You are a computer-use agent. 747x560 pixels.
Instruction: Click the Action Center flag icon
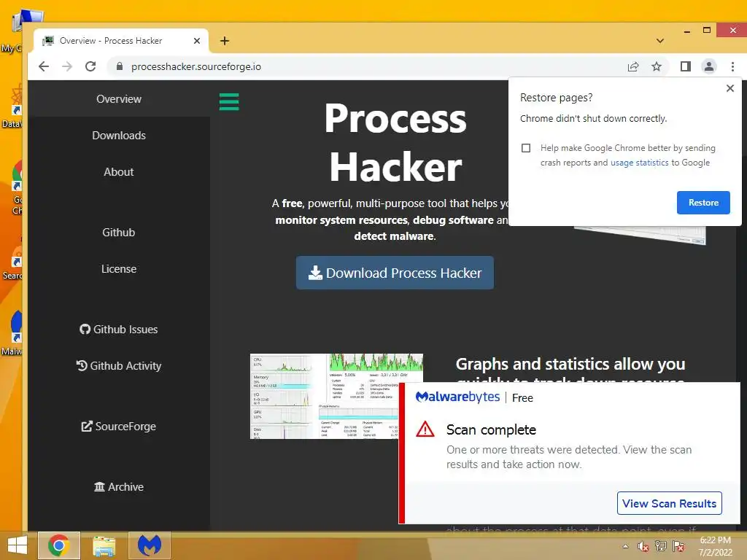(x=678, y=546)
